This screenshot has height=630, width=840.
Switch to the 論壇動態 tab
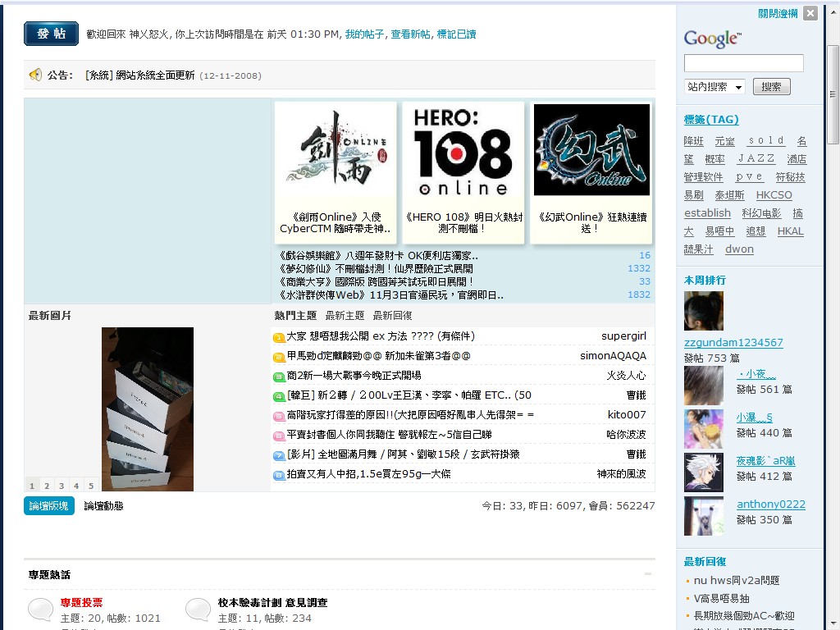[x=103, y=505]
